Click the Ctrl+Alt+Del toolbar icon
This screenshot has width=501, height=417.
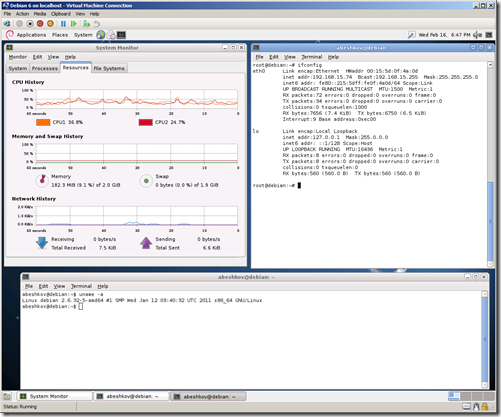click(7, 24)
